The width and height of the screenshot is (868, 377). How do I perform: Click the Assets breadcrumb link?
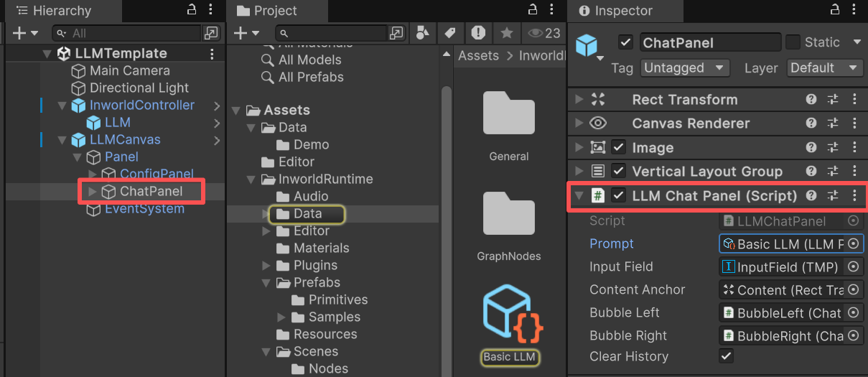(479, 55)
